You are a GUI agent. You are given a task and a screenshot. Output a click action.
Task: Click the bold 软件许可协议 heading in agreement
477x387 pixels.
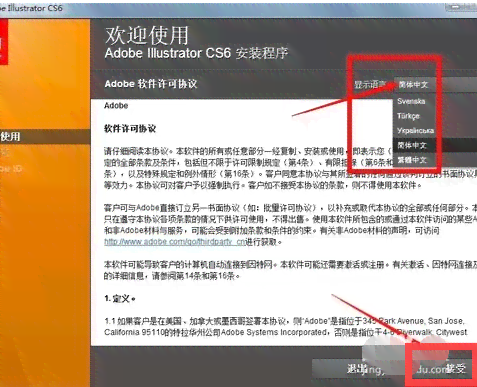pyautogui.click(x=130, y=129)
